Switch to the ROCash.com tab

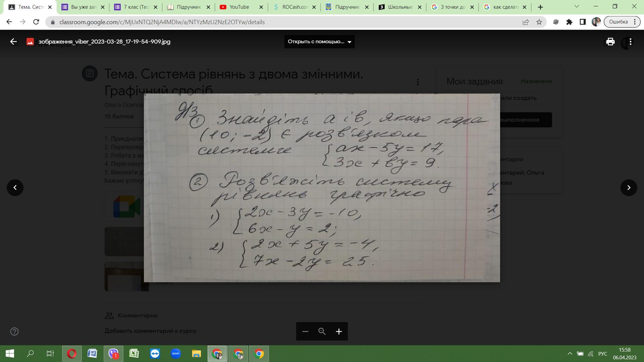coord(294,7)
